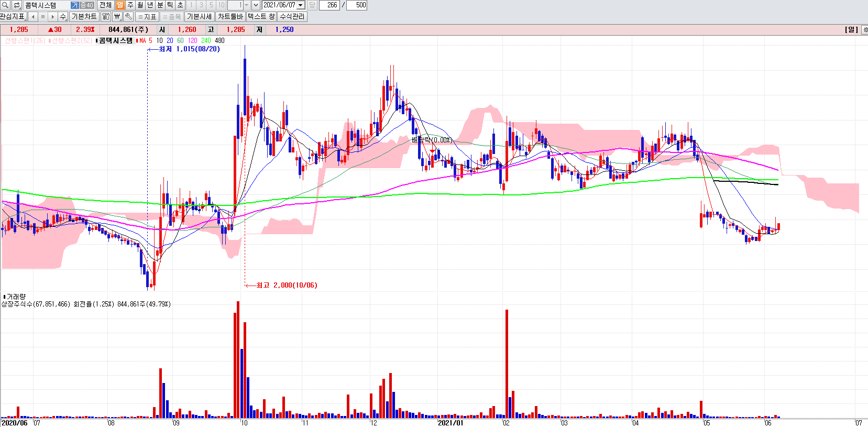Open the 텍스트 창 button
Screen dimensions: 868x427
(x=261, y=17)
